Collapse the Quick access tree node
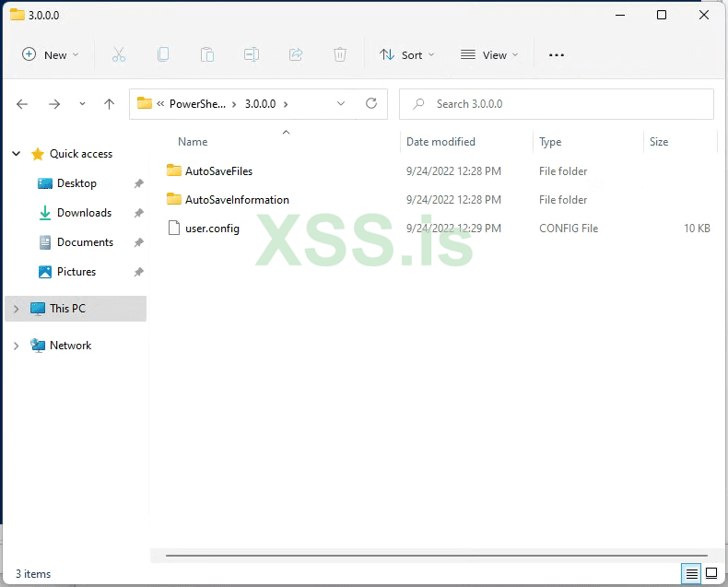The image size is (728, 587). pyautogui.click(x=17, y=154)
